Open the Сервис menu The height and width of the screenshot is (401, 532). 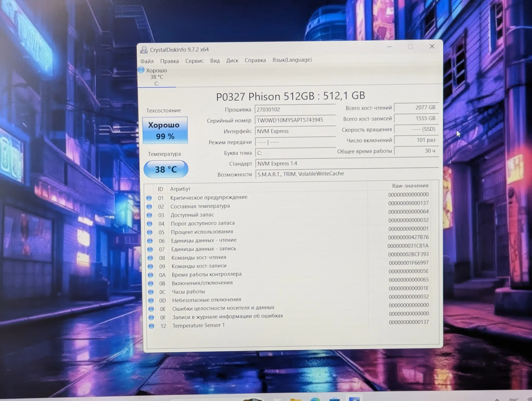194,61
